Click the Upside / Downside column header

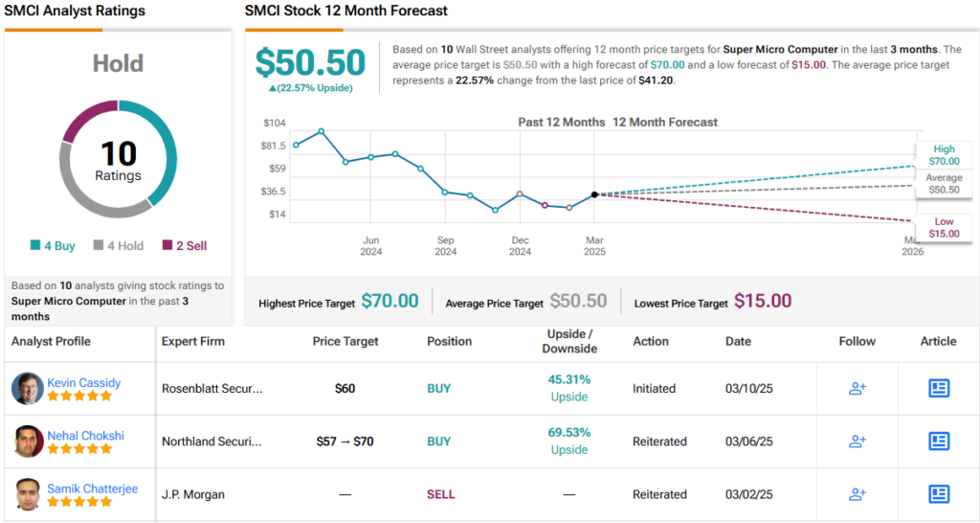569,341
